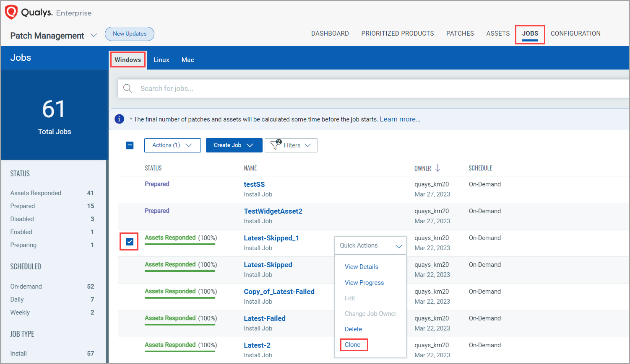Click the Search for jobs field

click(374, 88)
